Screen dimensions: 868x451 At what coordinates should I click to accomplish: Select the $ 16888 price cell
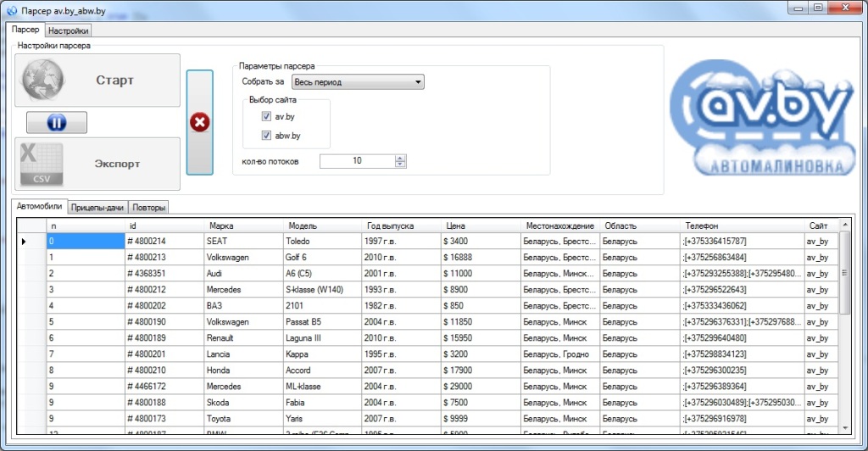click(x=481, y=258)
